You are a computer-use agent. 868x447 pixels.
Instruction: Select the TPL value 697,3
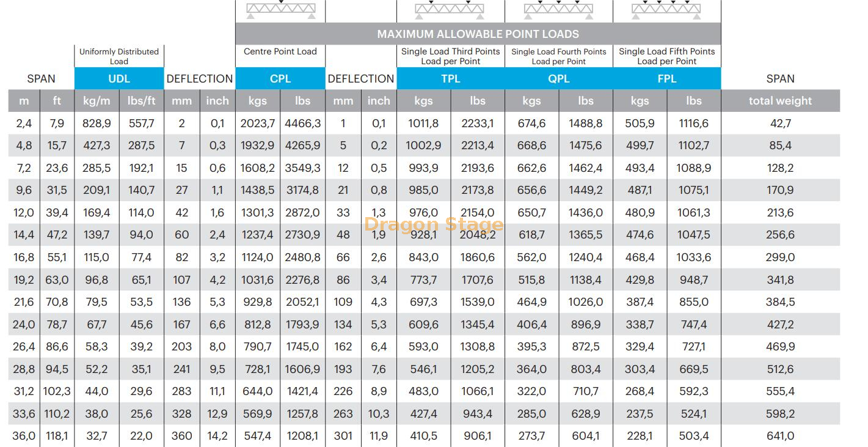(423, 302)
